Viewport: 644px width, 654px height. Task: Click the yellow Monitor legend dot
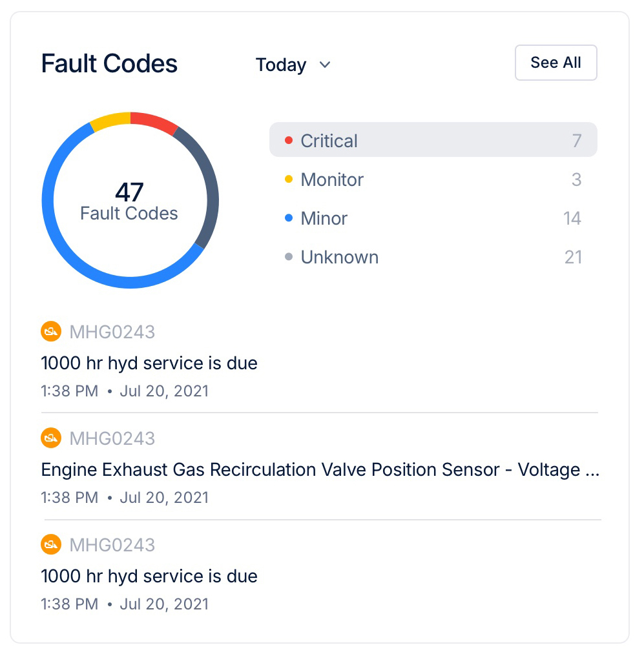coord(289,179)
